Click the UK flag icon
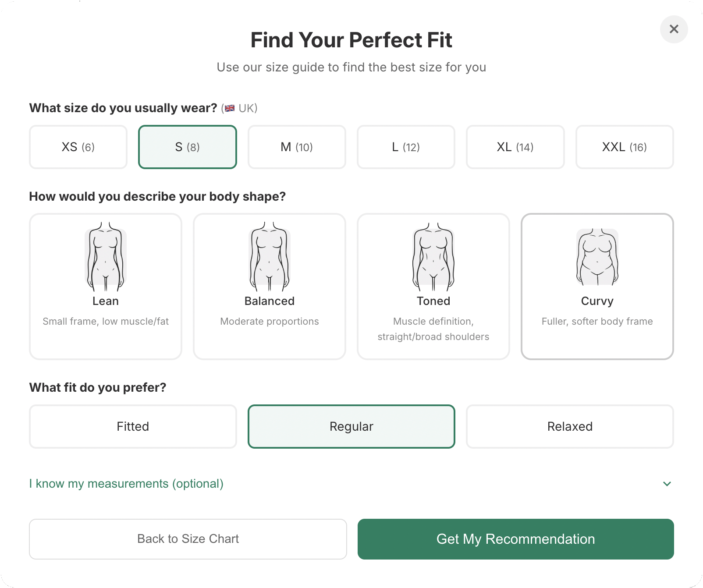The height and width of the screenshot is (588, 703). (x=229, y=108)
